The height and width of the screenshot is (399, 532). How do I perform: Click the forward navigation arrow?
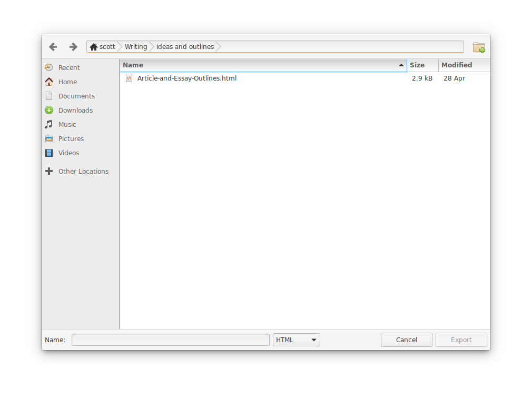73,47
